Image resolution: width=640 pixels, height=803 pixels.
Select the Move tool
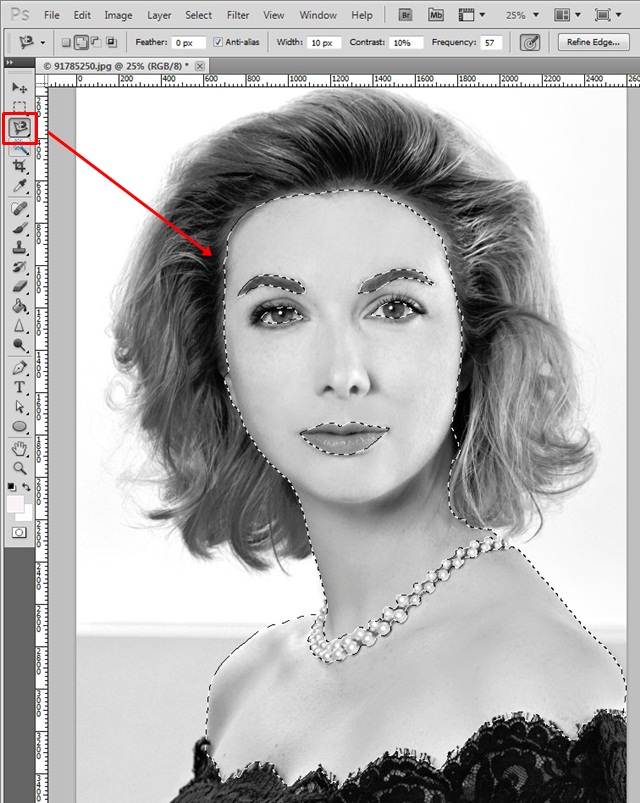click(20, 88)
